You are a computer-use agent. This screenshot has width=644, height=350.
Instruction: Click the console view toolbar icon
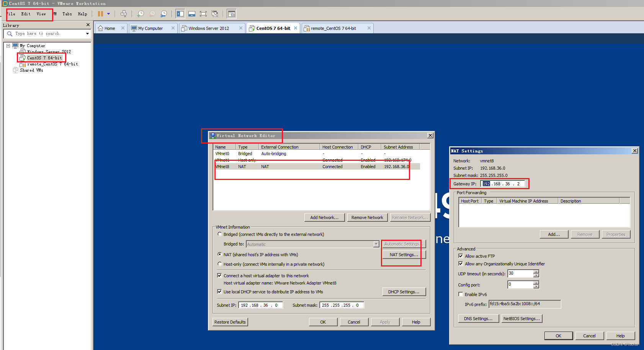point(231,14)
